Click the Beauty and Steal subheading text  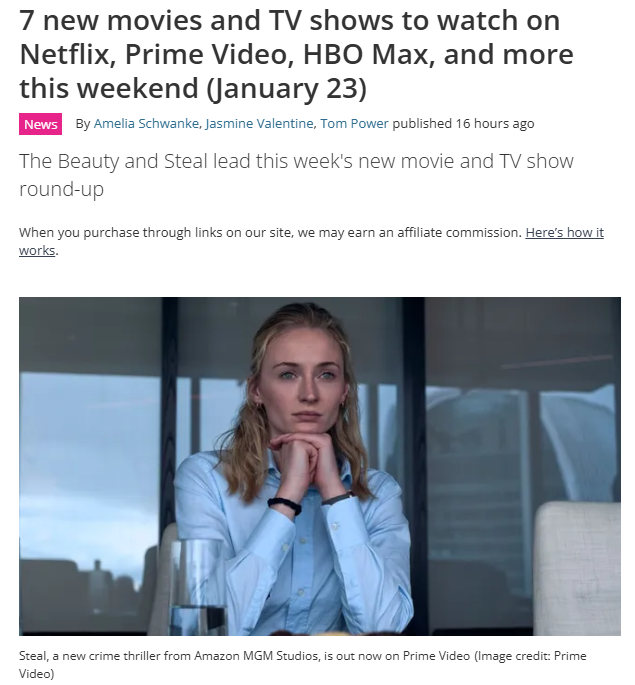click(x=296, y=175)
